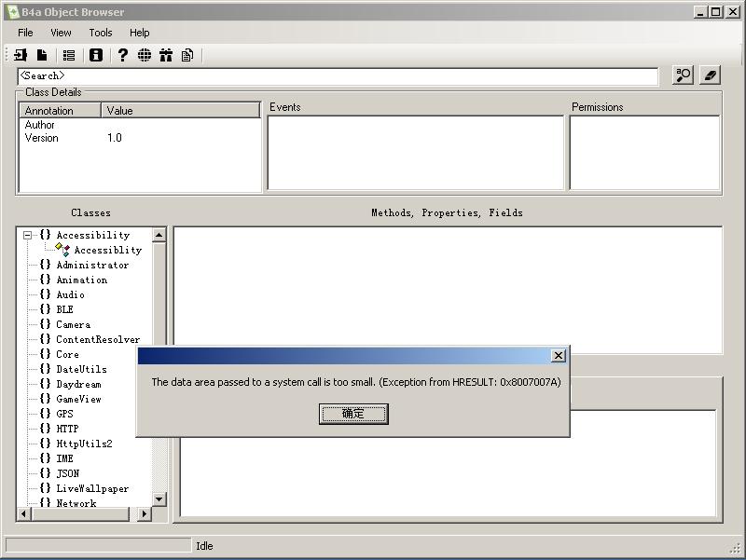The height and width of the screenshot is (560, 746).
Task: Click the binoculars find toolbar icon
Action: (x=166, y=55)
